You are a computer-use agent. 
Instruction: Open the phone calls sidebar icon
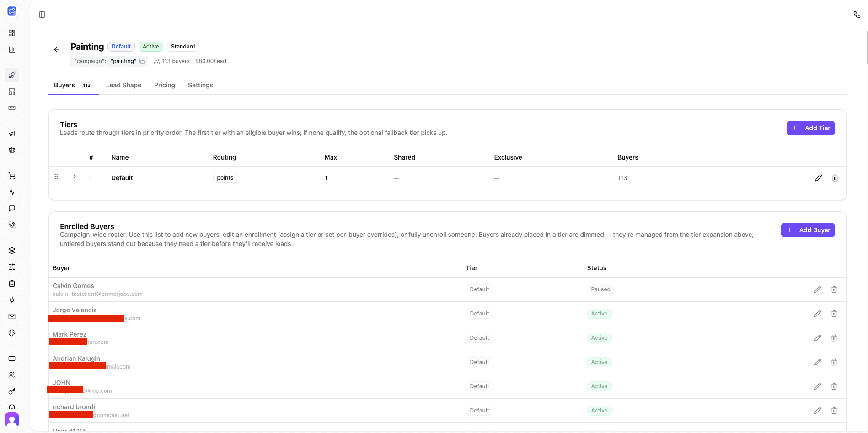pyautogui.click(x=12, y=225)
